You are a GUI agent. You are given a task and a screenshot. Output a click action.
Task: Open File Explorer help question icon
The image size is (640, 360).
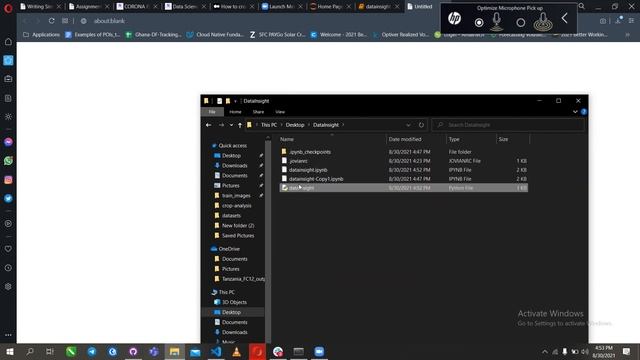(x=584, y=112)
